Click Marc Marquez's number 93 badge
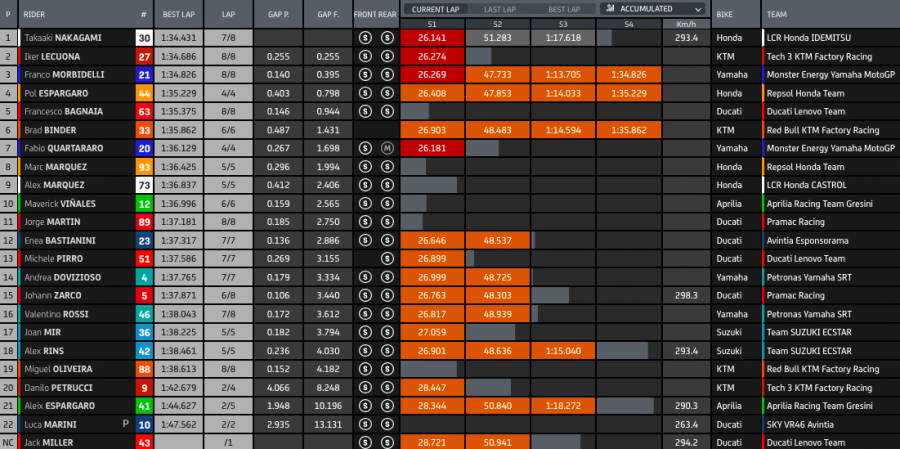900x449 pixels. tap(144, 166)
